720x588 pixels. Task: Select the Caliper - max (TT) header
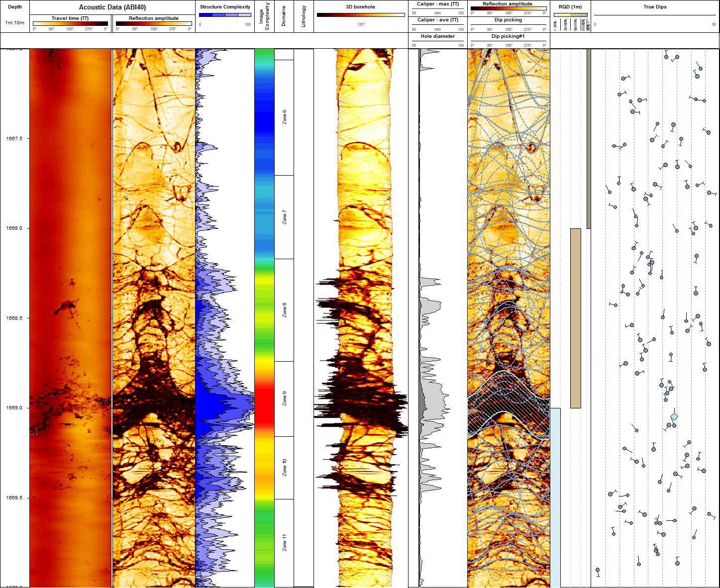437,4
